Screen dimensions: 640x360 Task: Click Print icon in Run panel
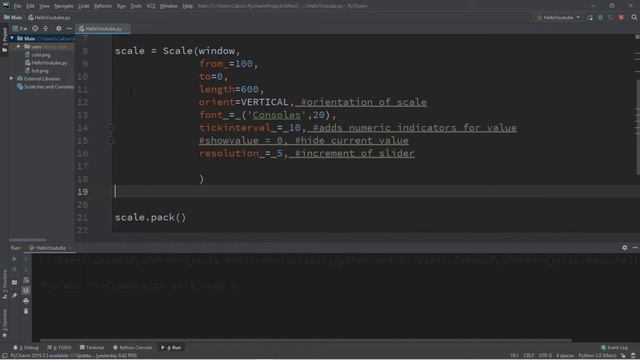26,301
